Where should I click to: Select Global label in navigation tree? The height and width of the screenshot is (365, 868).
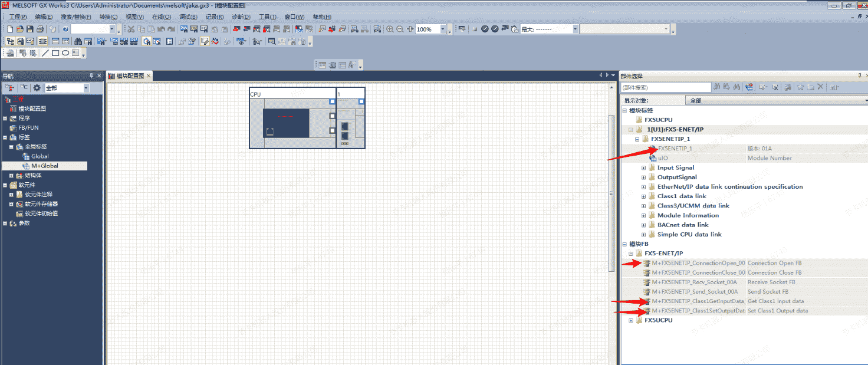click(40, 156)
